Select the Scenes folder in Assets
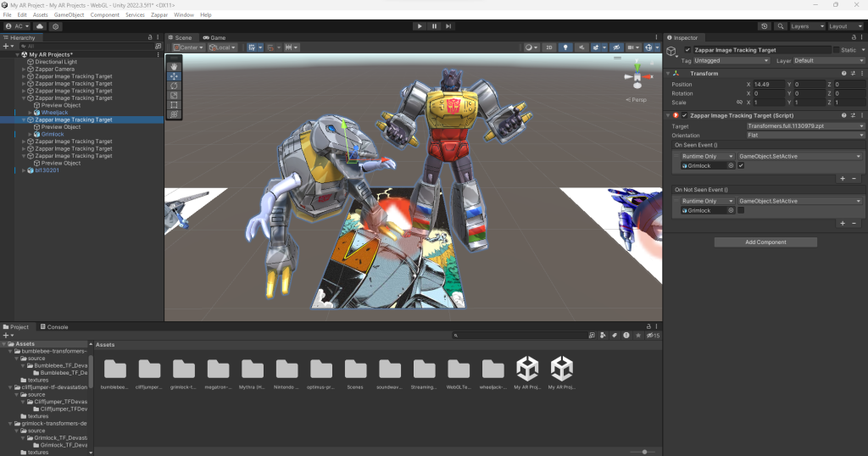The image size is (868, 456). (355, 369)
